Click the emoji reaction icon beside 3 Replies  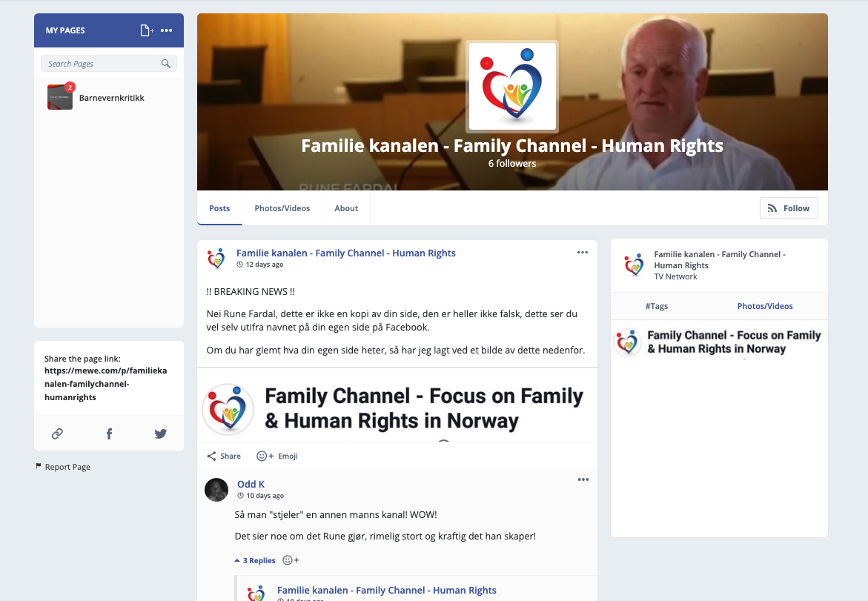point(291,560)
